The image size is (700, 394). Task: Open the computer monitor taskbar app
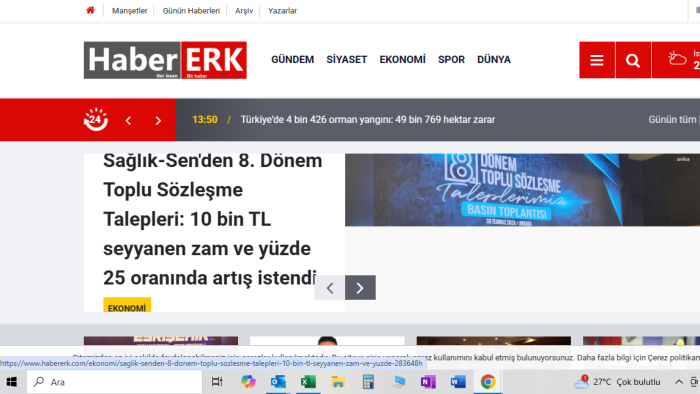(399, 382)
